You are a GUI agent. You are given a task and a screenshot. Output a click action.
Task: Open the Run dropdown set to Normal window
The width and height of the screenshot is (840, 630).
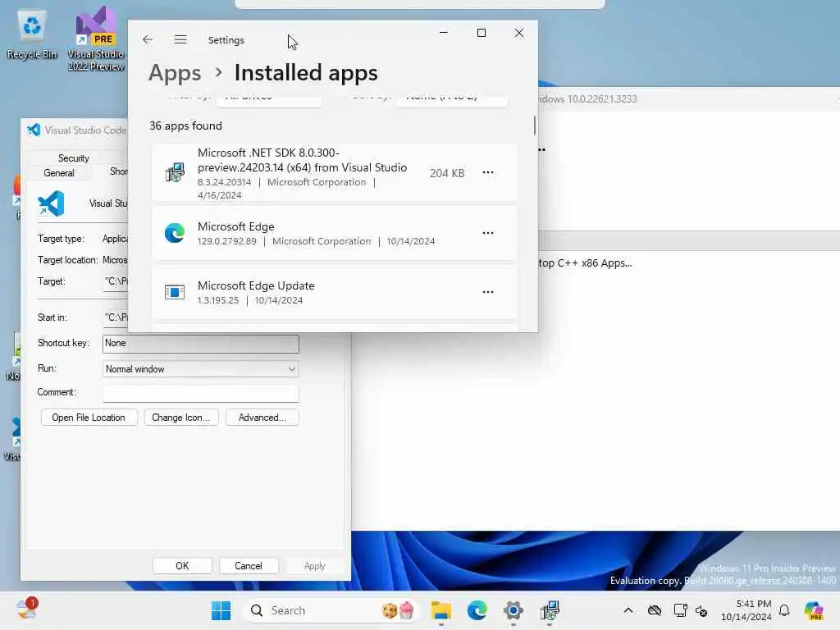pos(200,368)
